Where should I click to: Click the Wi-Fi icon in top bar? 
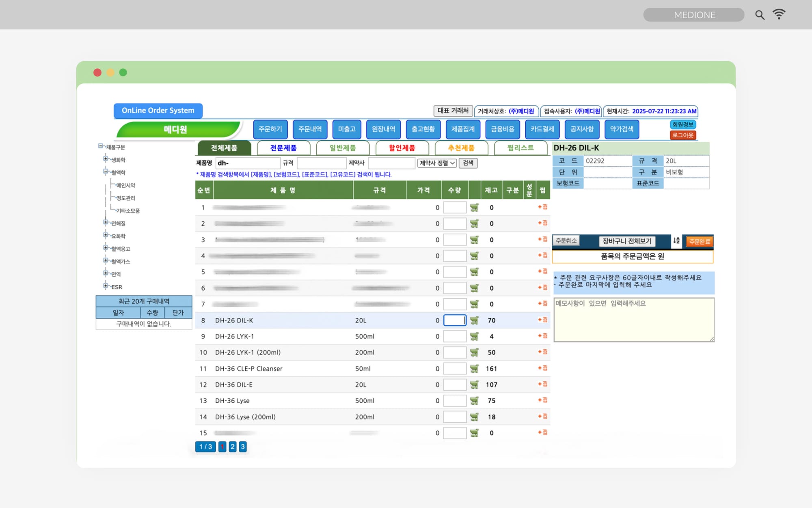coord(779,15)
